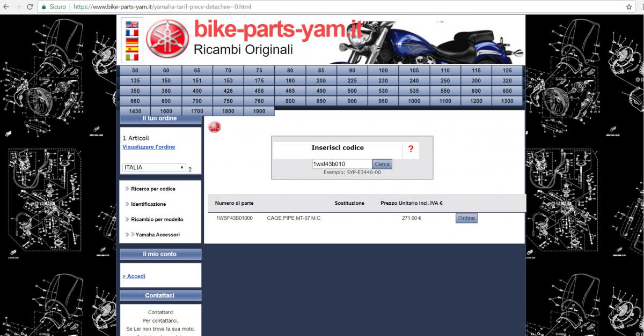Select the 400 displacement tab
The width and height of the screenshot is (644, 336).
[197, 91]
